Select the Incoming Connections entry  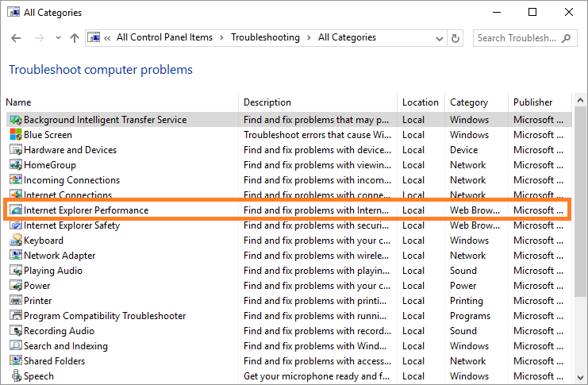tap(71, 180)
